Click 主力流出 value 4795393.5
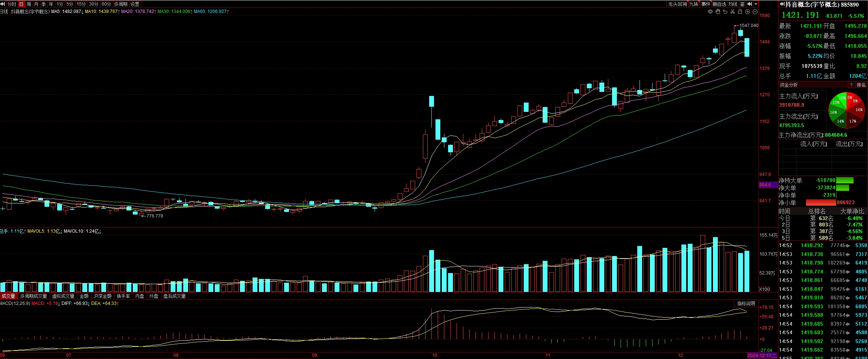This screenshot has height=359, width=868. [x=792, y=125]
